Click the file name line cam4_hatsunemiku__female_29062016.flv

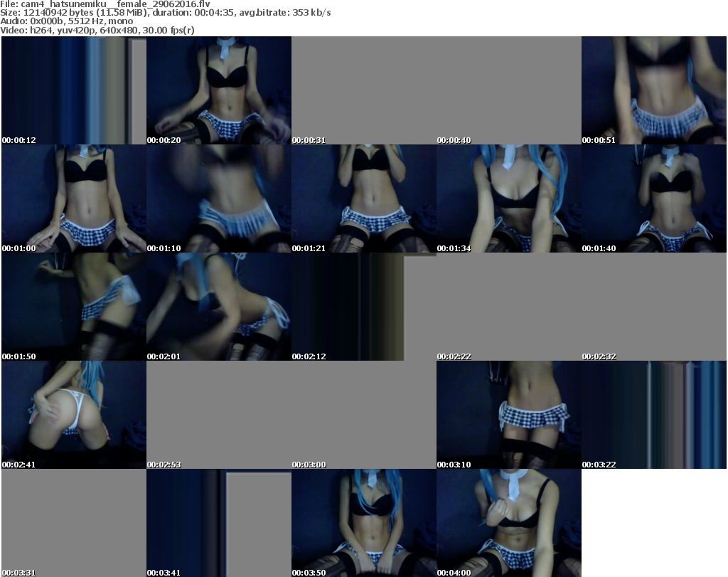(x=105, y=4)
